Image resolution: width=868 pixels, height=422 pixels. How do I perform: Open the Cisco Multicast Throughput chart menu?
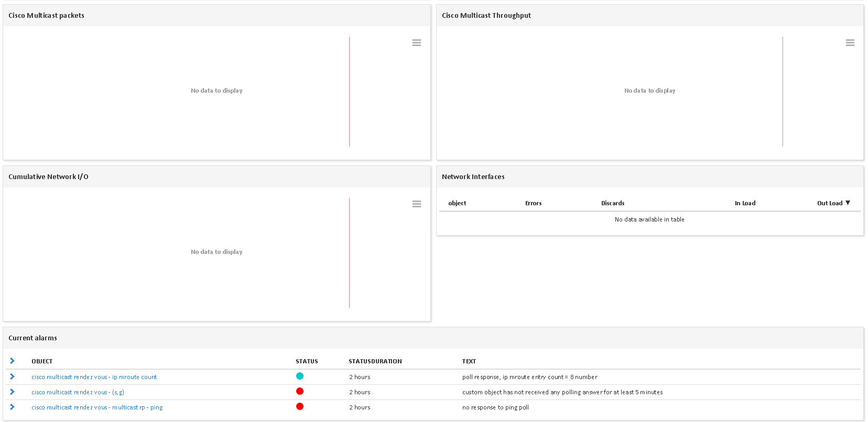tap(850, 43)
